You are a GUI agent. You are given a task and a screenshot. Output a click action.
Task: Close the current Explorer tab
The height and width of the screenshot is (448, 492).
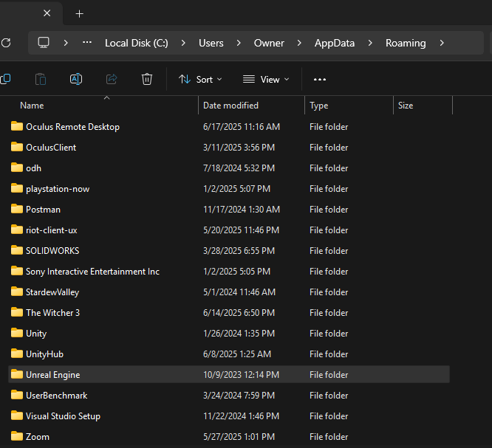click(x=47, y=13)
